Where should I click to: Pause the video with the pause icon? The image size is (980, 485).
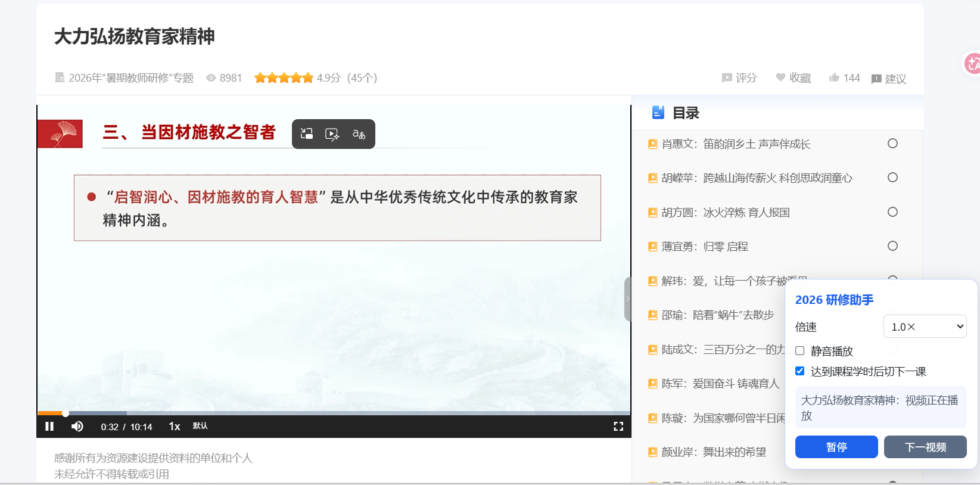[49, 426]
